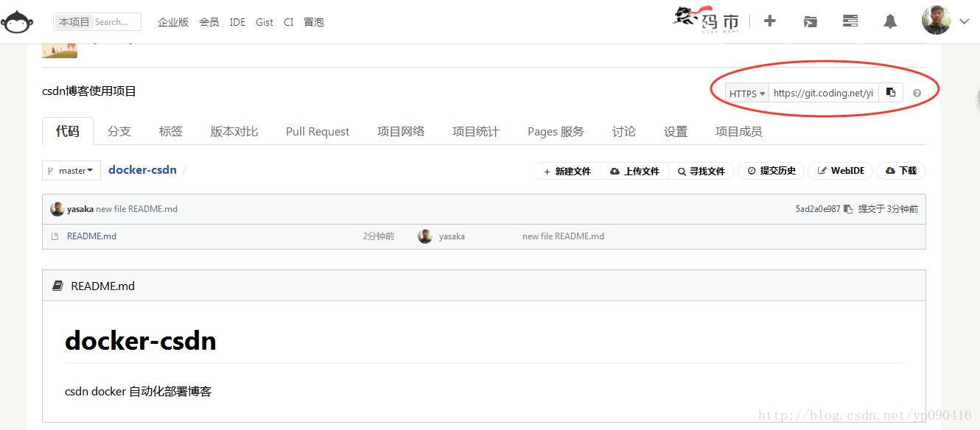Open yasaka author link in commit header

pyautogui.click(x=80, y=209)
